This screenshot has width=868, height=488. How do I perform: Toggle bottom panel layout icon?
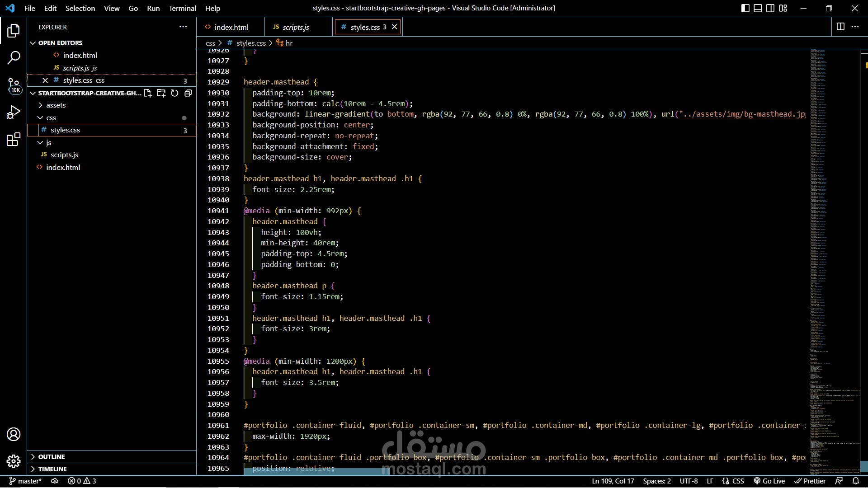coord(758,8)
